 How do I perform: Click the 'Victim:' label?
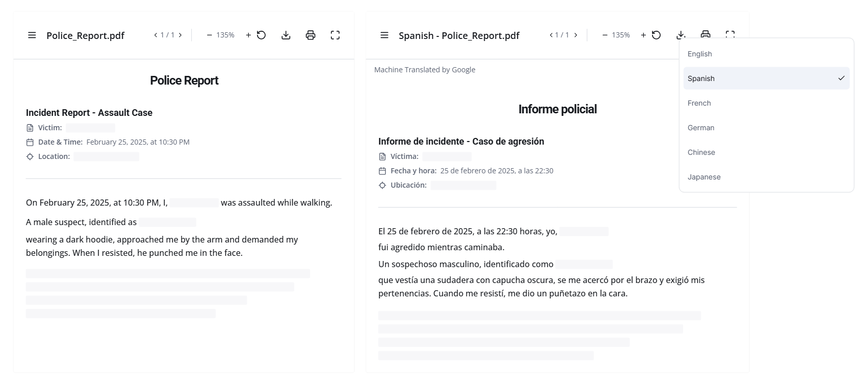(50, 128)
